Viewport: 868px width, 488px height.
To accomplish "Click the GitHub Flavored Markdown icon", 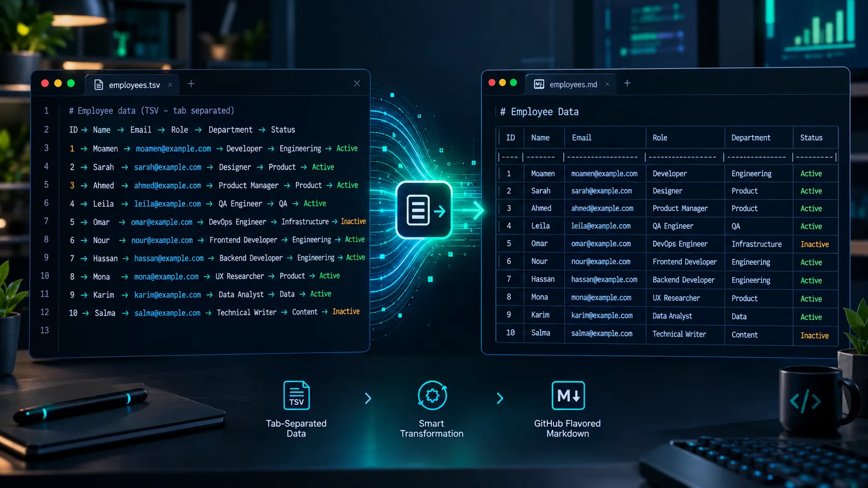I will point(568,396).
